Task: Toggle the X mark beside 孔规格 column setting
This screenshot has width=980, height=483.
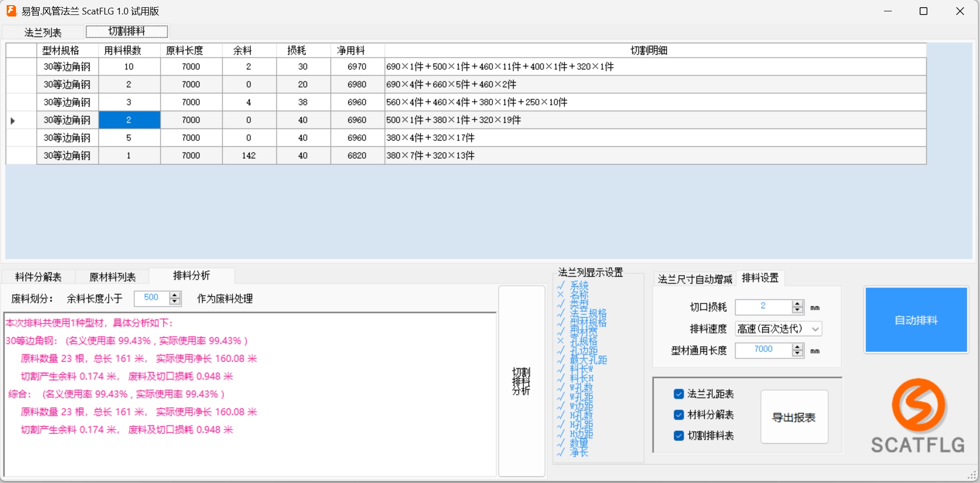Action: coord(561,341)
